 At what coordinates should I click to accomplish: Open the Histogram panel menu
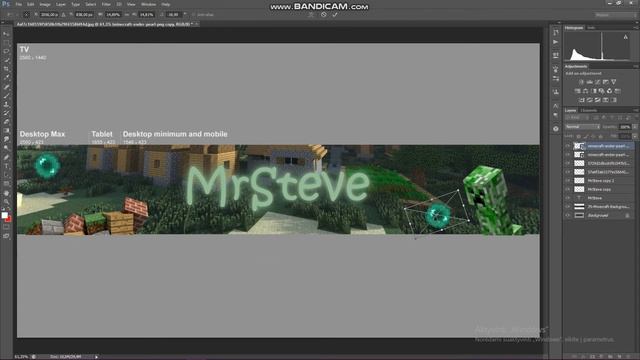pyautogui.click(x=636, y=28)
